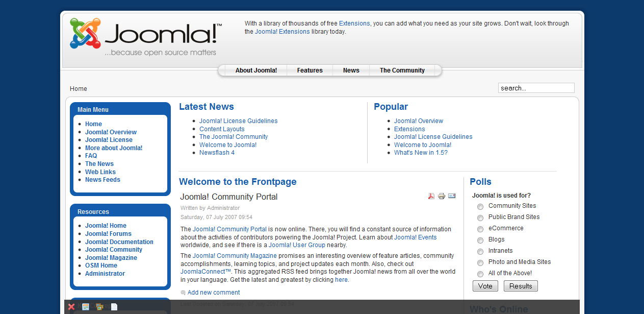Click the JoomlaConnect link
This screenshot has width=644, height=314.
206,272
